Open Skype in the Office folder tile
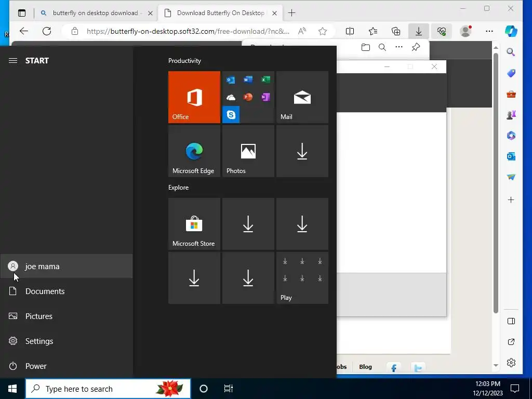The image size is (532, 399). (x=231, y=115)
